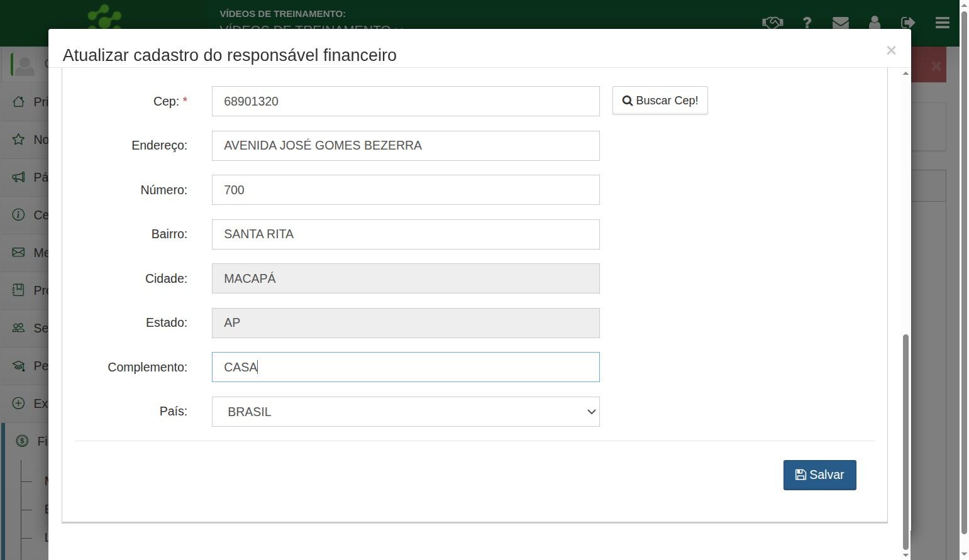This screenshot has height=560, width=969.
Task: Focus the Cep input field
Action: 406,101
